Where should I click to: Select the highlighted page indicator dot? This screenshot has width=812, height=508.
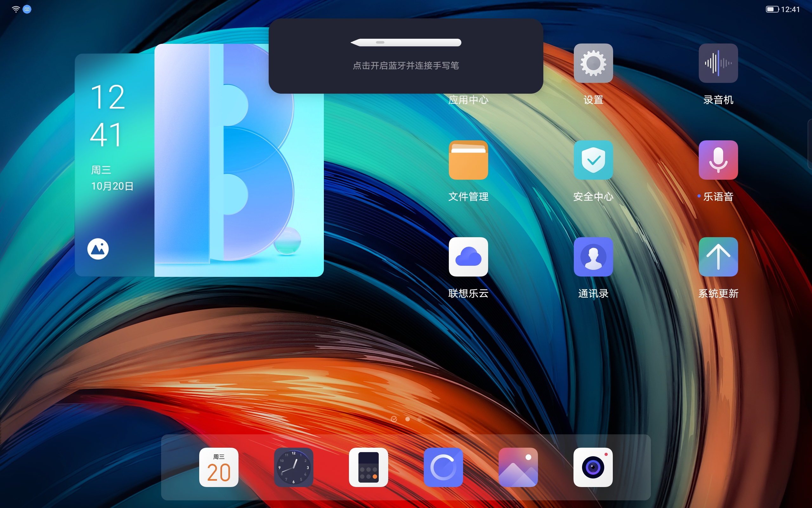(x=407, y=419)
